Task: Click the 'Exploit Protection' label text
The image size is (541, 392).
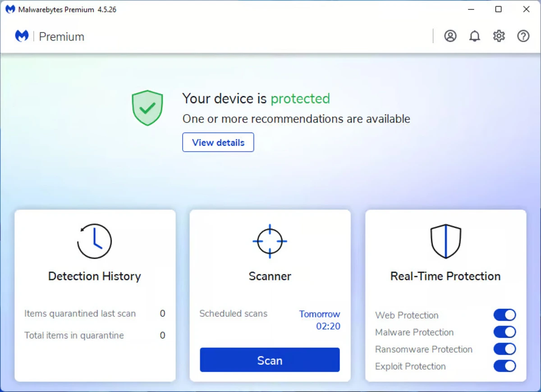Action: [x=410, y=367]
